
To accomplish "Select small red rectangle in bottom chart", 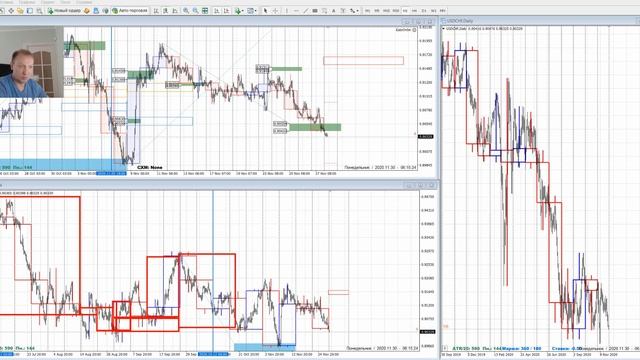I will coord(338,292).
